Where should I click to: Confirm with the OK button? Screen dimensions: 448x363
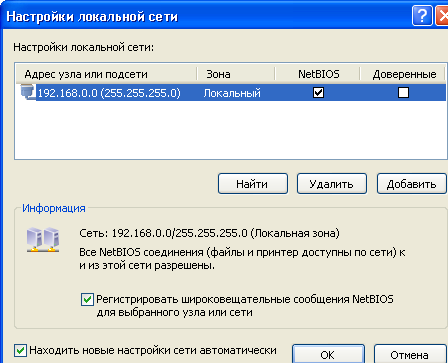click(x=328, y=354)
